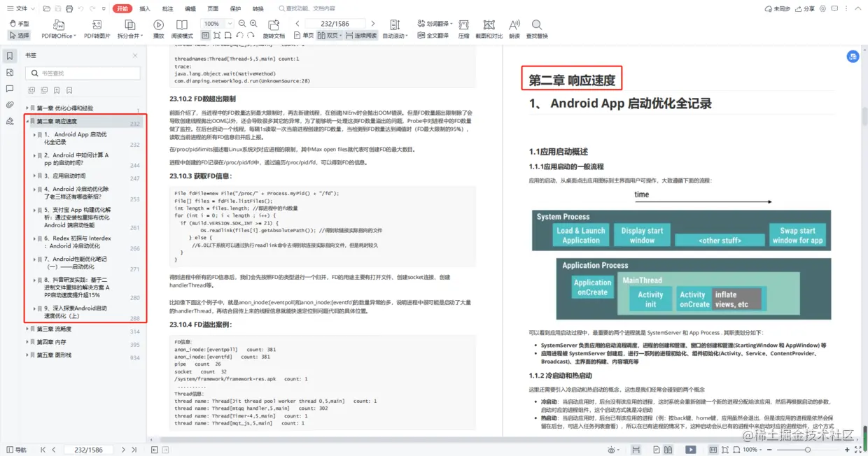Expand 第四章 内存 bookmark
The image size is (868, 456).
[27, 342]
